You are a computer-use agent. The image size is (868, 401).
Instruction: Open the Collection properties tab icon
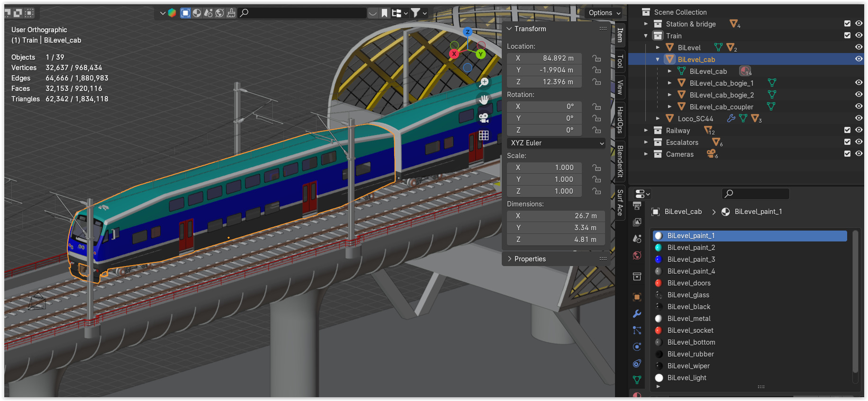pyautogui.click(x=637, y=276)
